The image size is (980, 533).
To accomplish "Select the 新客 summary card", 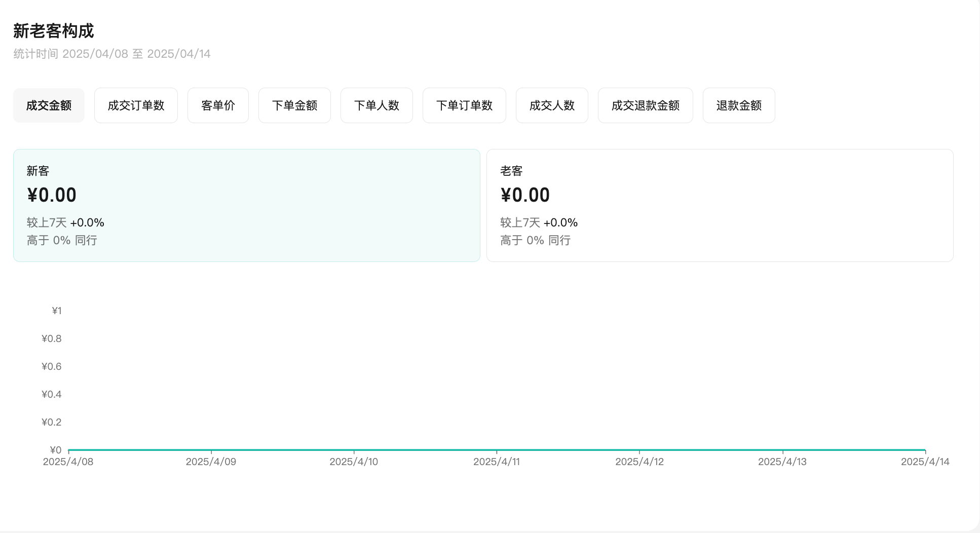I will [246, 205].
